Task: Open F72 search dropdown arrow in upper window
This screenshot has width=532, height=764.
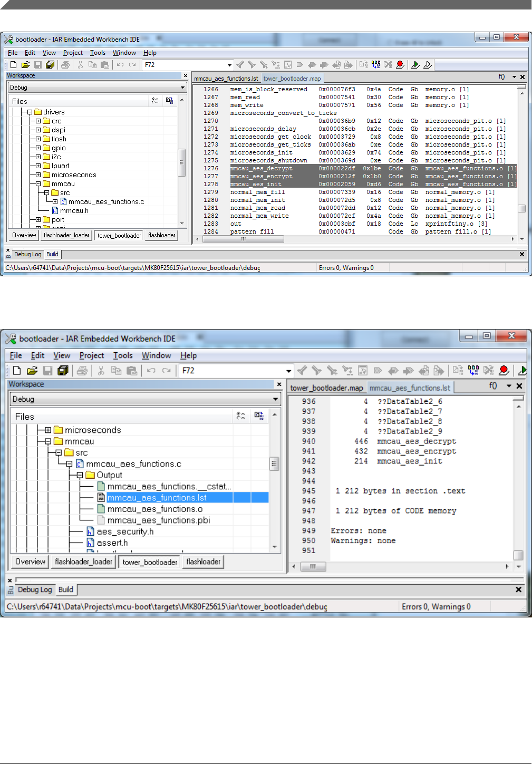Action: pyautogui.click(x=229, y=65)
